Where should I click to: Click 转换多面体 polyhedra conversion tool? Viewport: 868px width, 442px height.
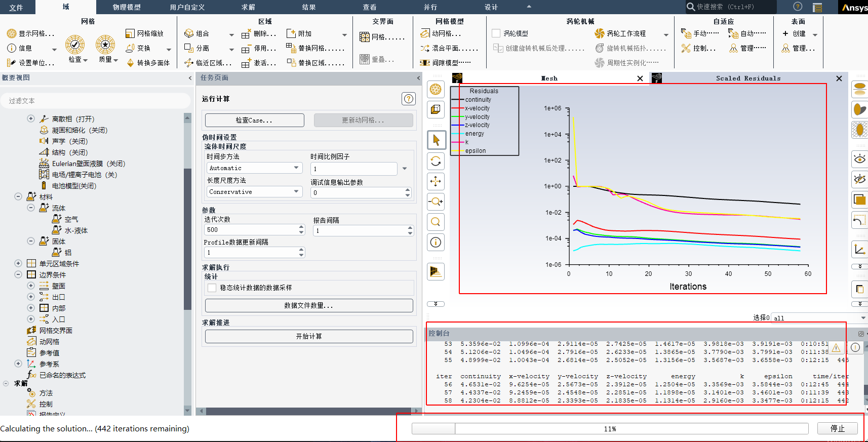point(130,63)
